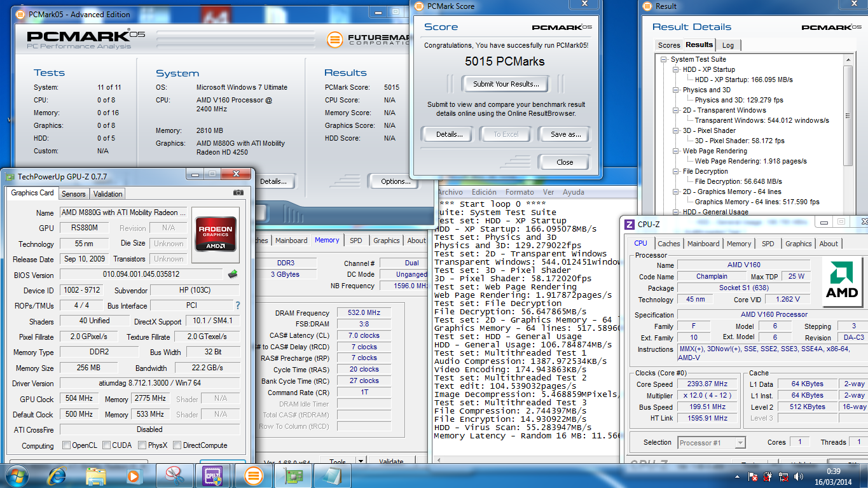Click Result window title icon

648,6
